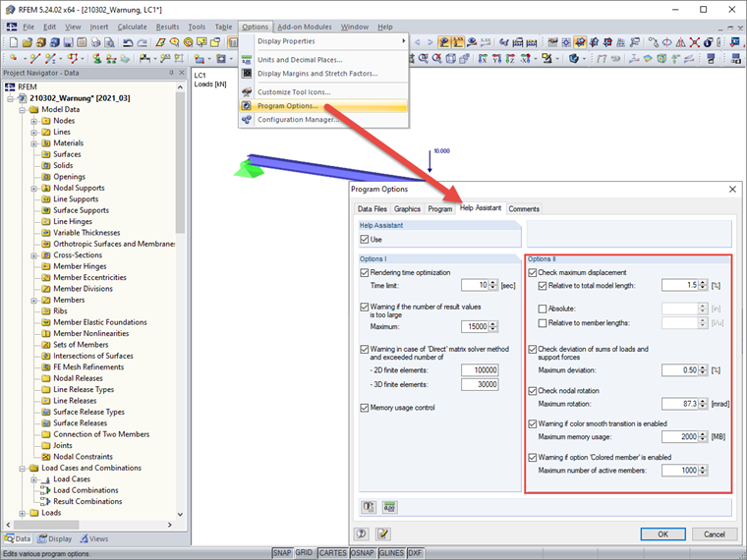Click the Redo arrow icon
Screen dimensions: 747x560
[x=142, y=43]
